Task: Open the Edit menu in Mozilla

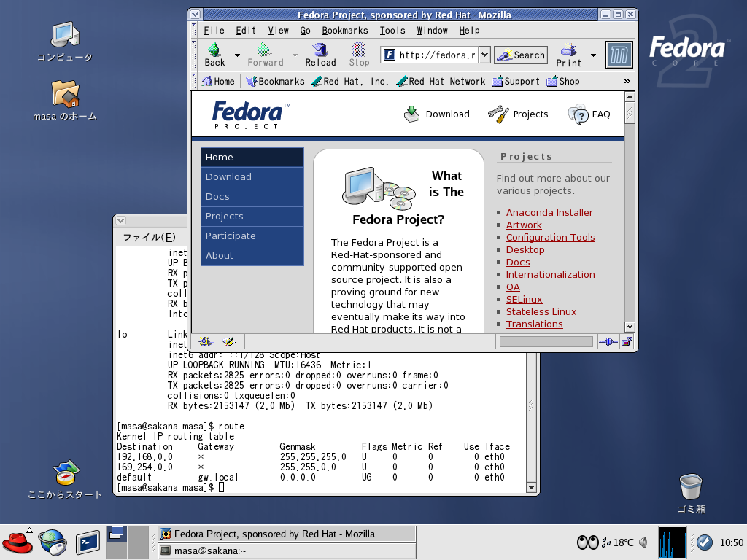Action: 246,31
